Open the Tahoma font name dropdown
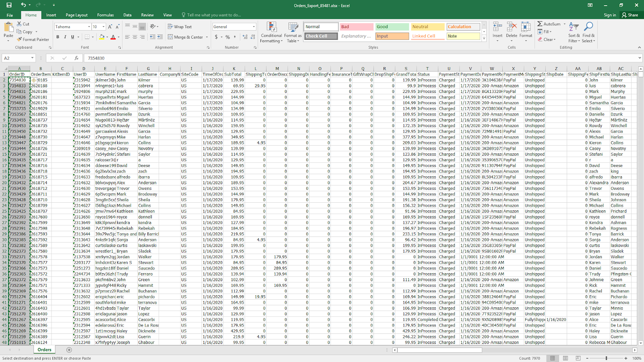The height and width of the screenshot is (362, 644). point(89,27)
